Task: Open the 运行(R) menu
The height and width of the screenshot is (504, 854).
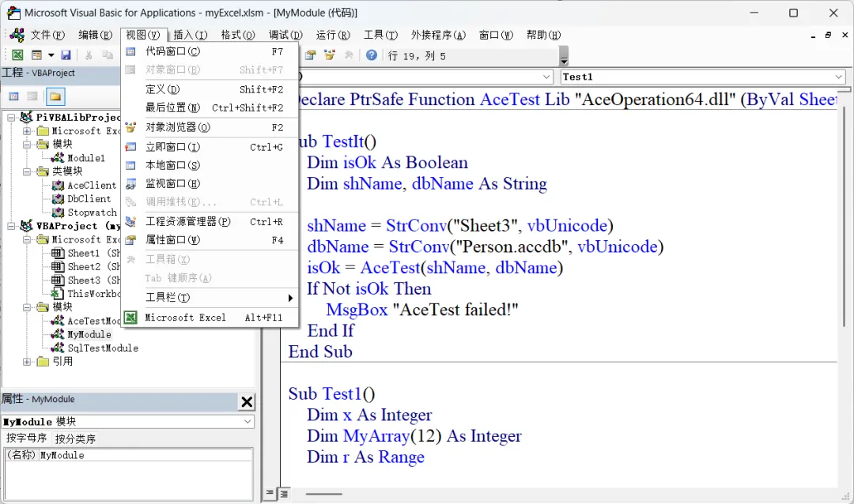Action: 333,35
